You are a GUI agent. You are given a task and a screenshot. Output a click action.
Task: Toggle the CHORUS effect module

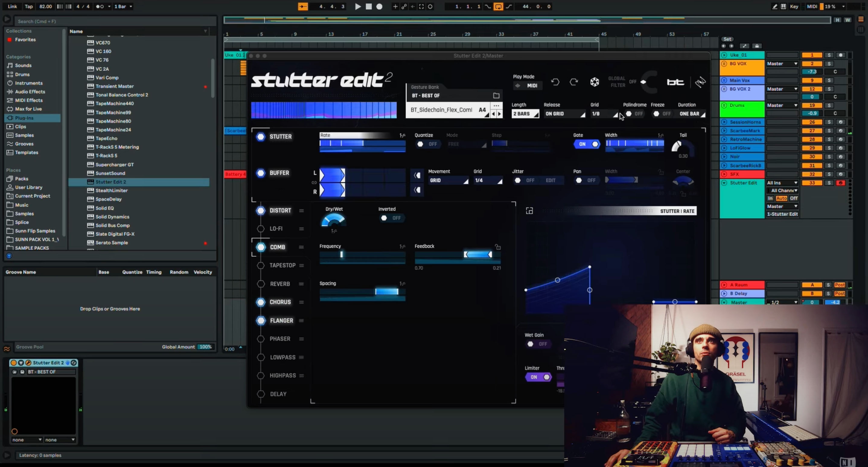click(261, 302)
